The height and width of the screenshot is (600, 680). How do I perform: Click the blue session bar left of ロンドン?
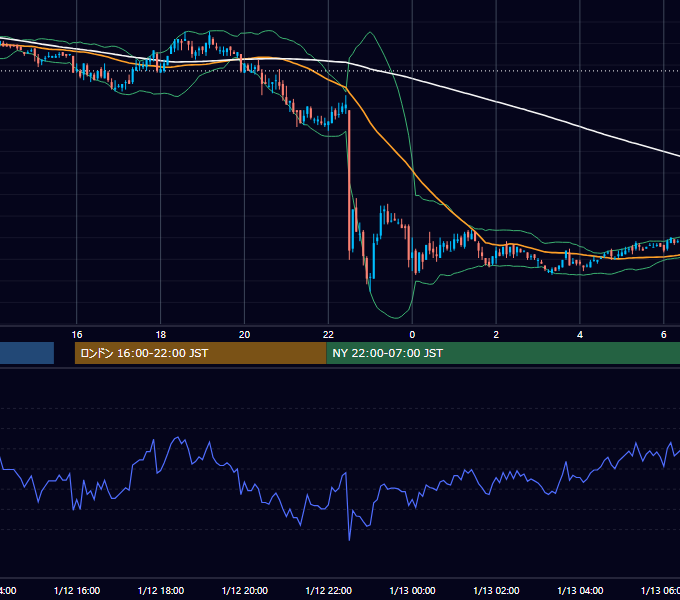tap(27, 353)
